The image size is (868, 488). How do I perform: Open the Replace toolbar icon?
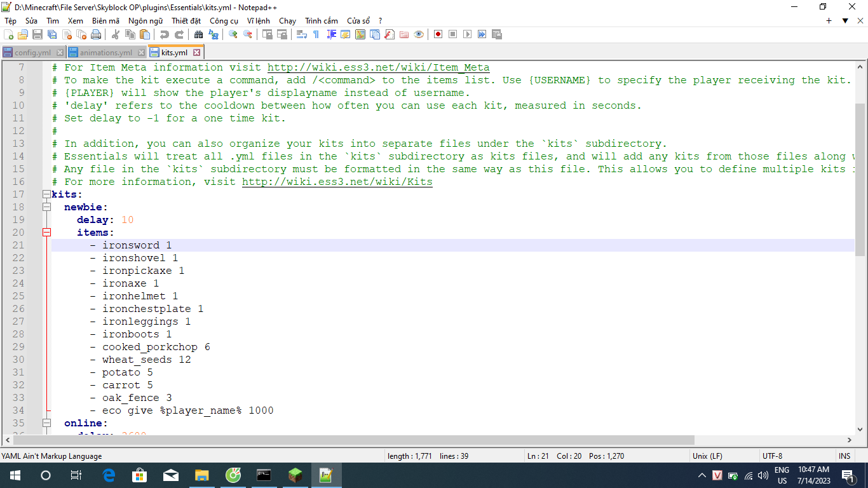click(214, 34)
